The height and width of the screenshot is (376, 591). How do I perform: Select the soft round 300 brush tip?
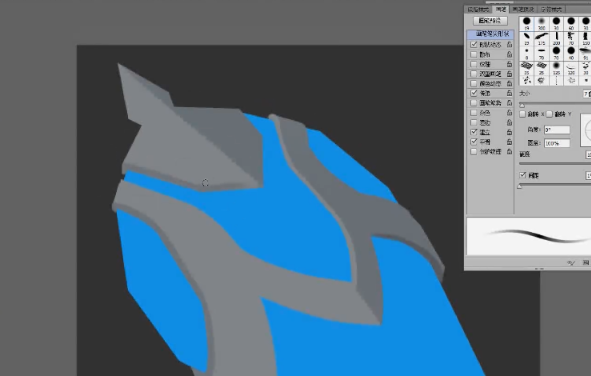[542, 23]
